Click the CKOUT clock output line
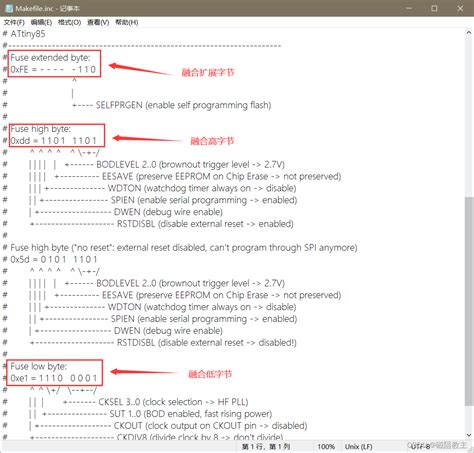 pyautogui.click(x=171, y=426)
